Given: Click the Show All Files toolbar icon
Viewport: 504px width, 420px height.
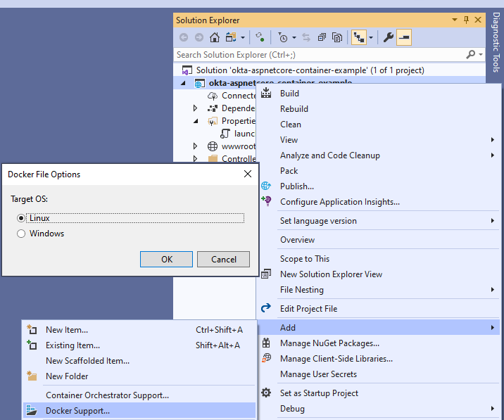Looking at the screenshot, I should point(337,37).
